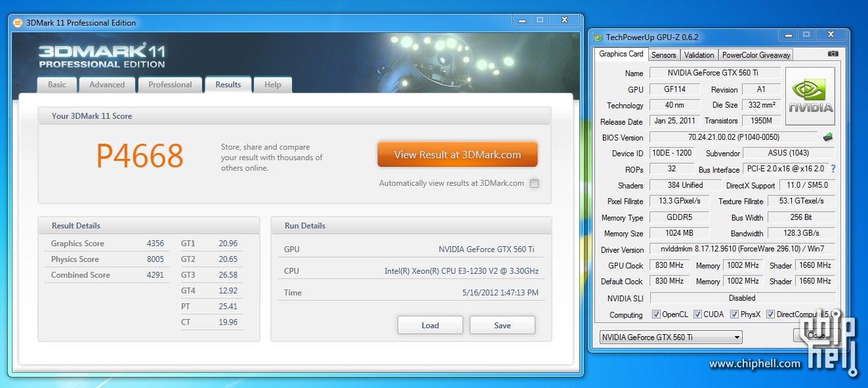The height and width of the screenshot is (388, 868).
Task: Toggle the OpenCL checkbox in GPU-Z
Action: (x=656, y=314)
